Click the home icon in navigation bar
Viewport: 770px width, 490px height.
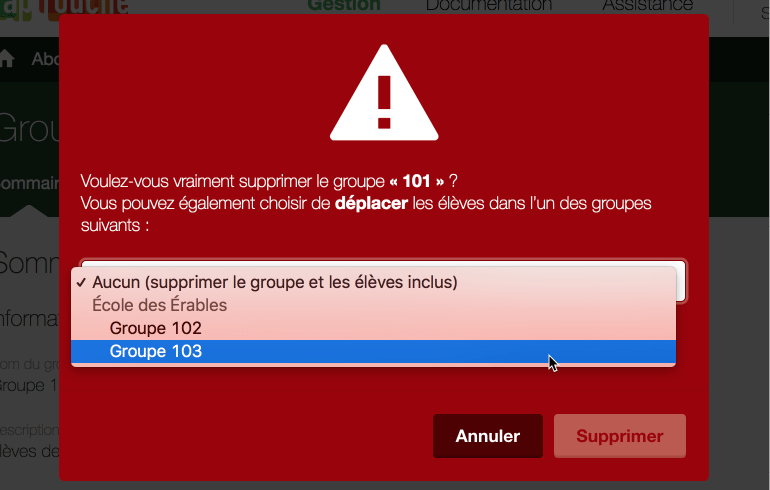pyautogui.click(x=7, y=59)
